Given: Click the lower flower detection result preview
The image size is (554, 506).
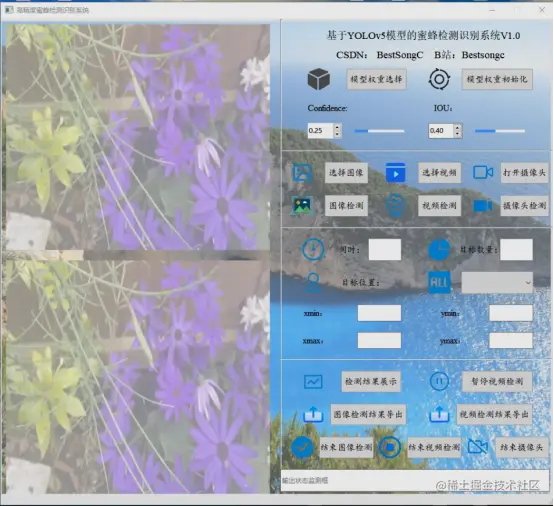Looking at the screenshot, I should 138,377.
